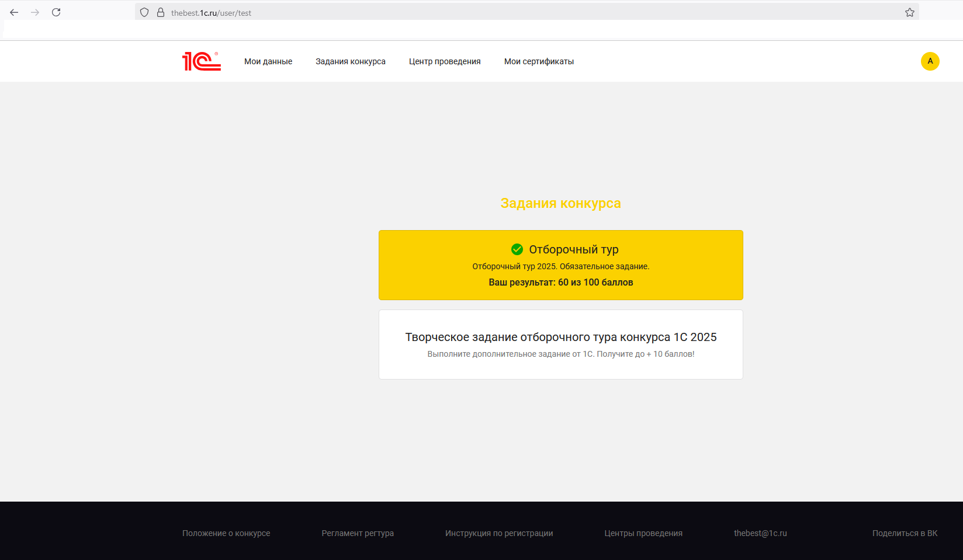The image size is (963, 560).
Task: Click the padlock site security icon
Action: [161, 12]
